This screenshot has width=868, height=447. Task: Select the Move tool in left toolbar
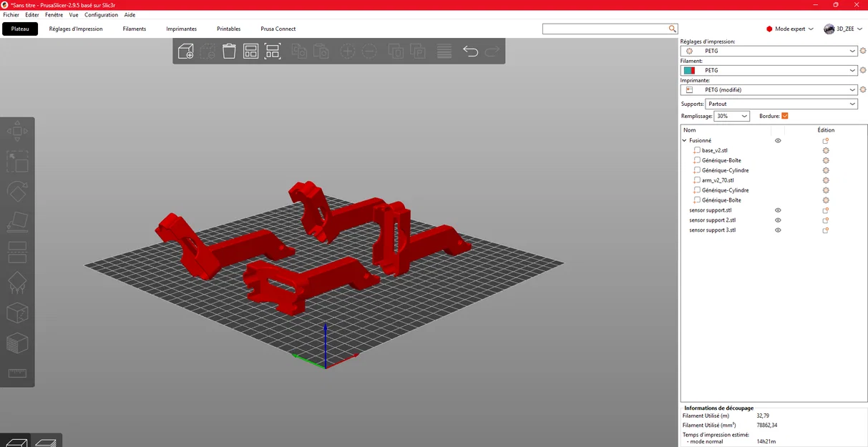(17, 132)
